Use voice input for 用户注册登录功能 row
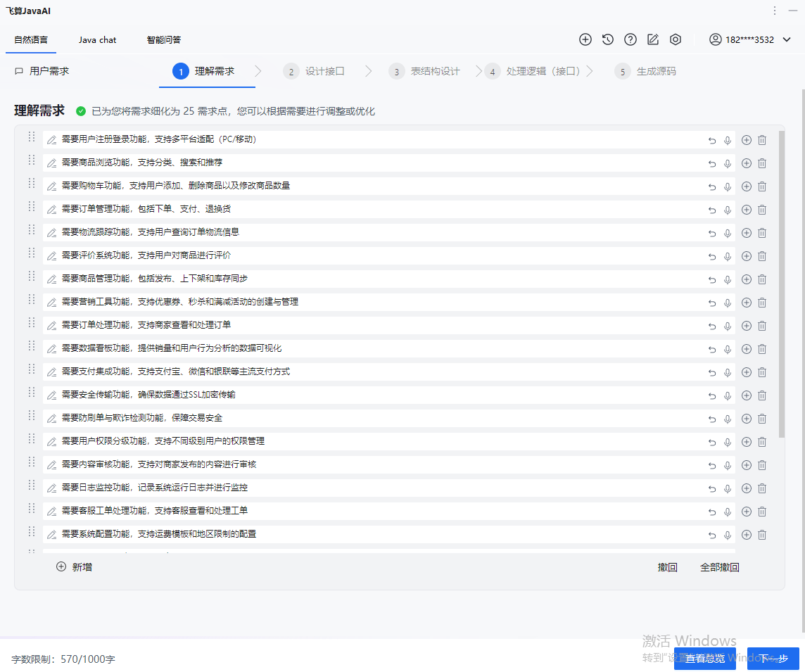 [x=728, y=140]
